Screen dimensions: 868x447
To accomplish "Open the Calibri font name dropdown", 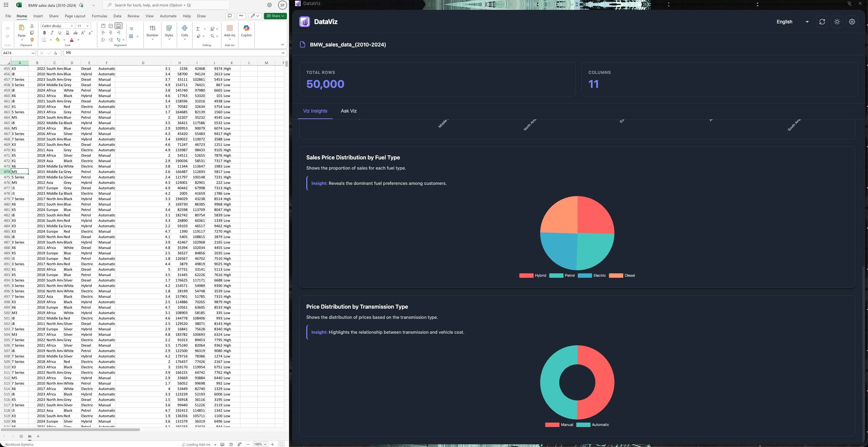I will pos(72,26).
